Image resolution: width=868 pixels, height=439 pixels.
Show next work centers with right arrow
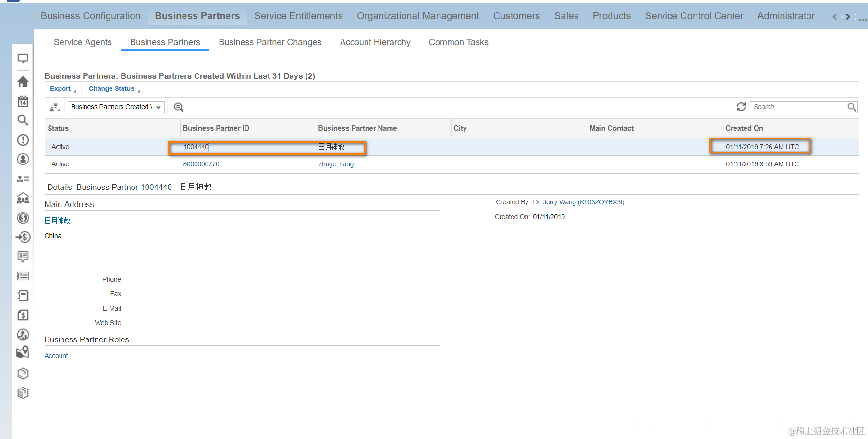(848, 17)
